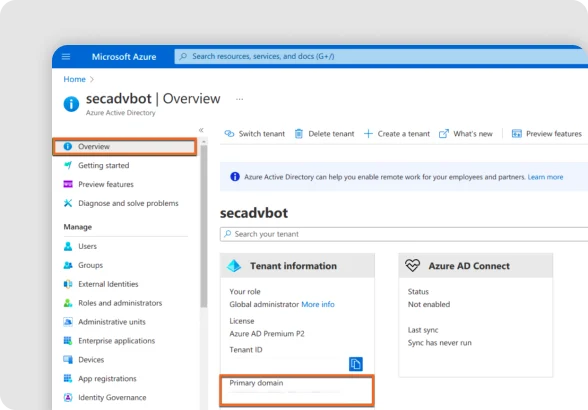Click the Preview features toolbar icon
The width and height of the screenshot is (588, 410).
tap(516, 134)
